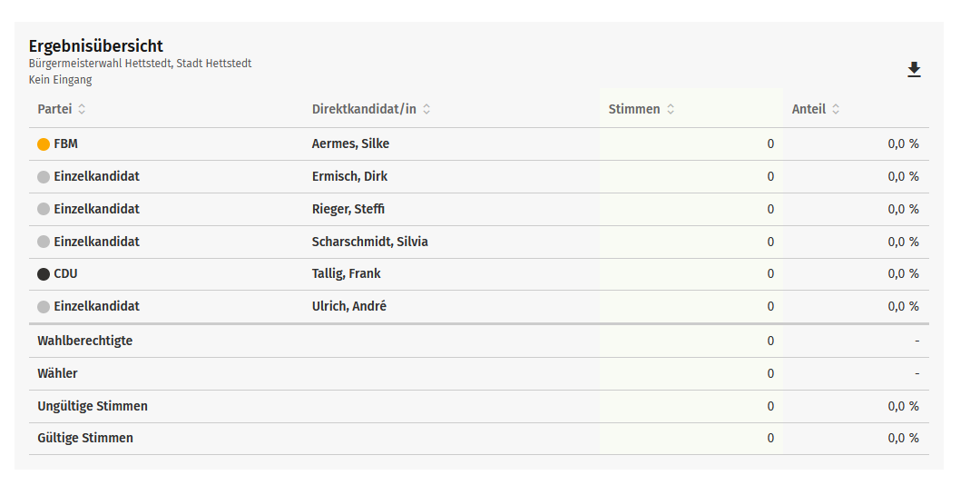980x485 pixels.
Task: Select candidate Rieger, Steffi
Action: [348, 209]
